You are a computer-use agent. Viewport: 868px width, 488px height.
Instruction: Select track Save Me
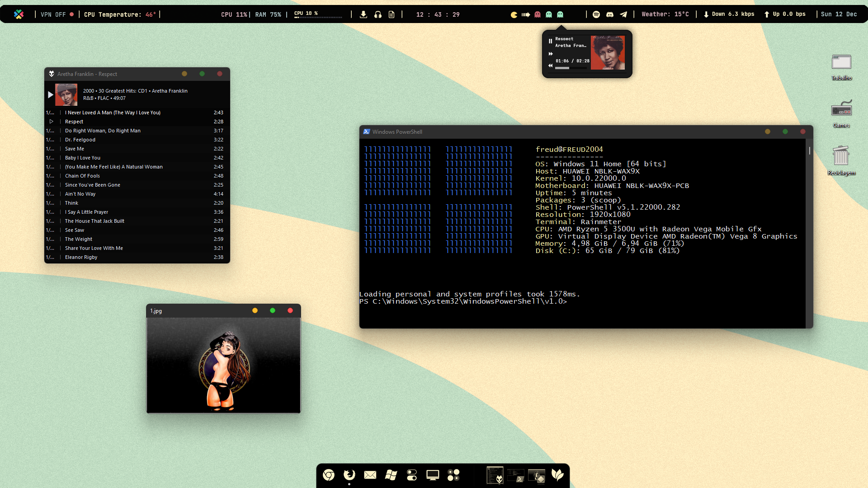(x=137, y=149)
